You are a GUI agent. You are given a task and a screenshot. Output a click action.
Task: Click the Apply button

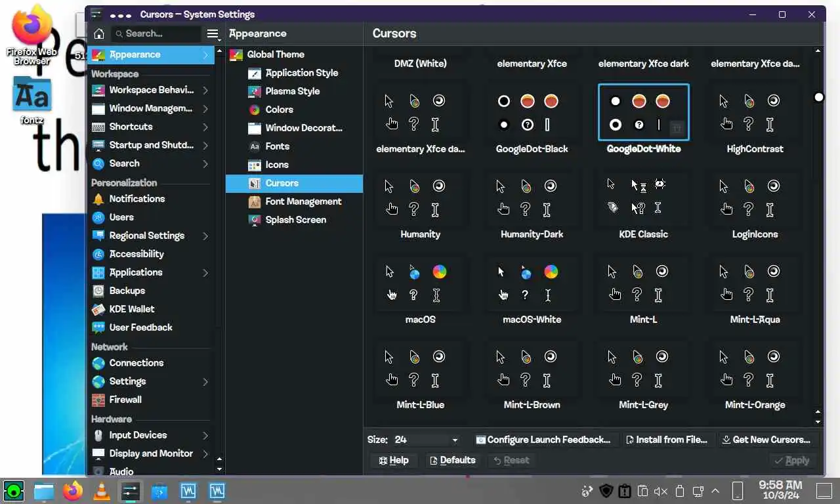pyautogui.click(x=791, y=461)
